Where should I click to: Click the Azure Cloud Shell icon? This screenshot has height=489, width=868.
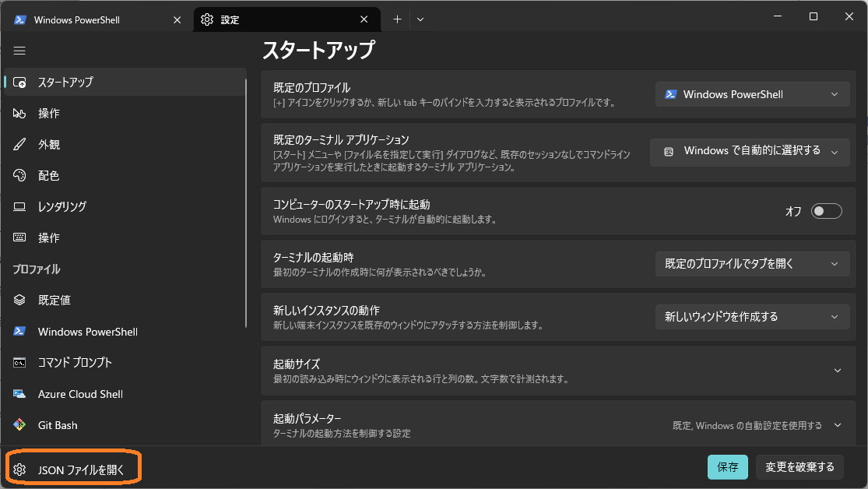click(19, 394)
